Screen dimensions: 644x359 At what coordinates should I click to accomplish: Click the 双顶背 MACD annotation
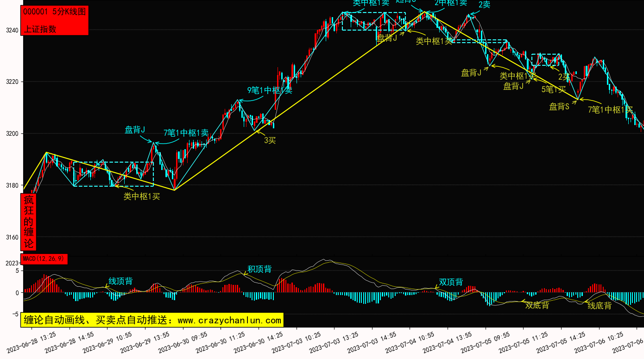(x=451, y=282)
